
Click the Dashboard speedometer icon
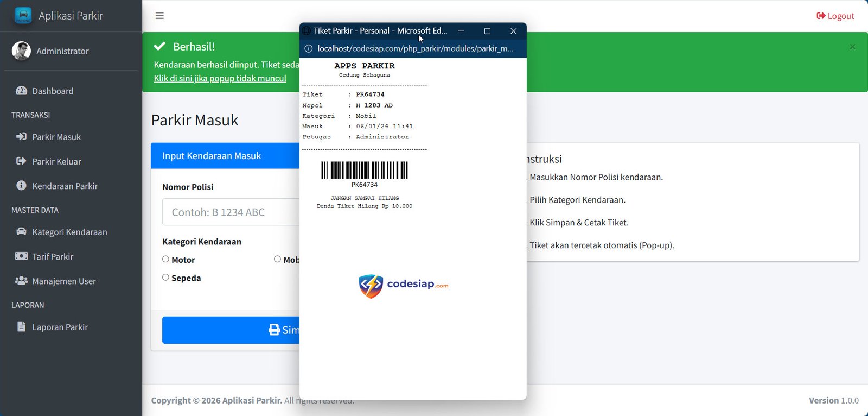click(x=21, y=91)
